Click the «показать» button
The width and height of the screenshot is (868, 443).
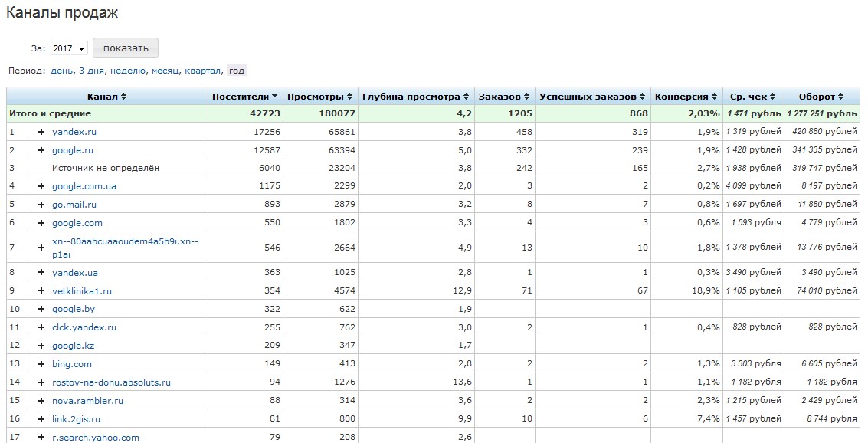click(x=126, y=48)
